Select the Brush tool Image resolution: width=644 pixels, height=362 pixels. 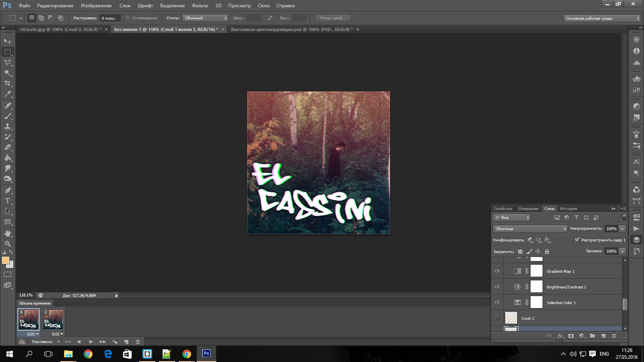(x=8, y=116)
